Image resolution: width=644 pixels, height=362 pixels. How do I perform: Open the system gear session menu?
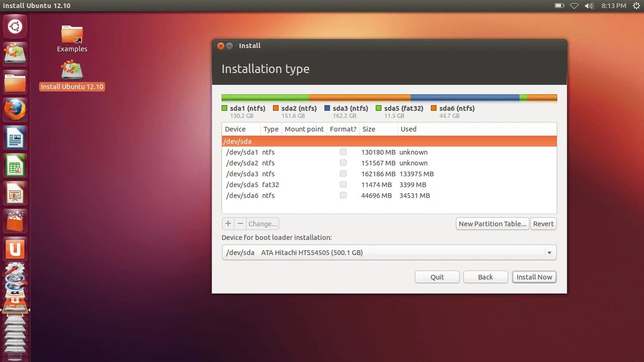(636, 6)
